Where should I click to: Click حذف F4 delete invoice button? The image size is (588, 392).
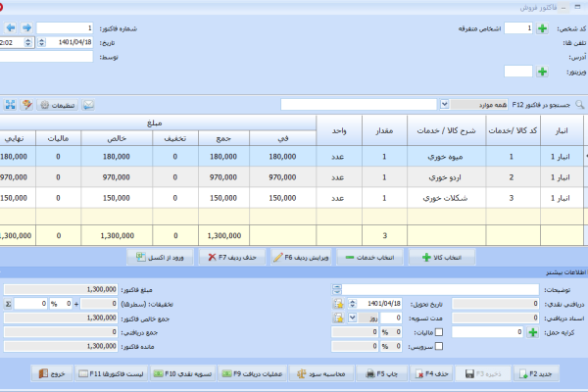431,373
